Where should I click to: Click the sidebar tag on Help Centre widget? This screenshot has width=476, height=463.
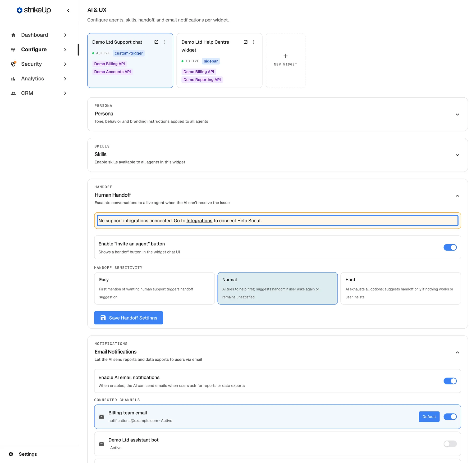click(x=211, y=61)
